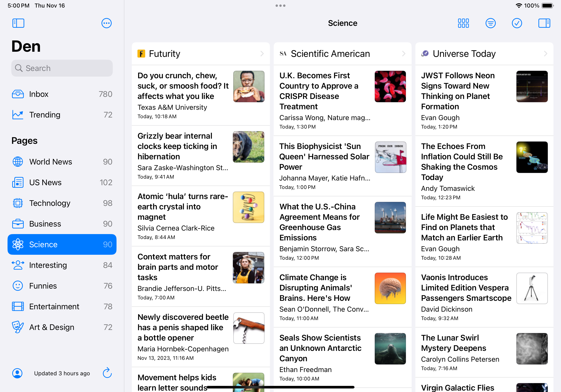Expand the Scientific American feed chevron

(404, 54)
